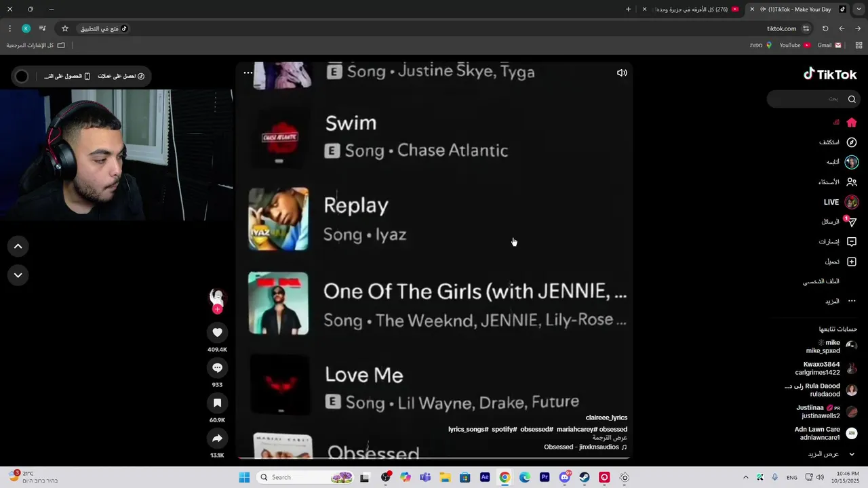Viewport: 868px width, 488px height.
Task: Click the browser forward arrow
Action: pos(858,28)
